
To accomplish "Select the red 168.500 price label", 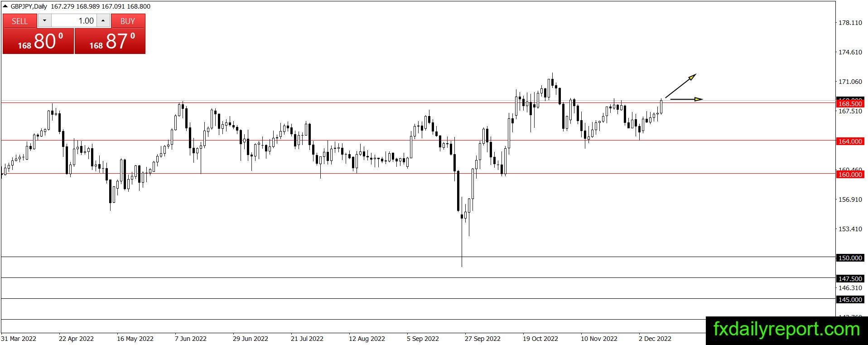I will 850,104.
